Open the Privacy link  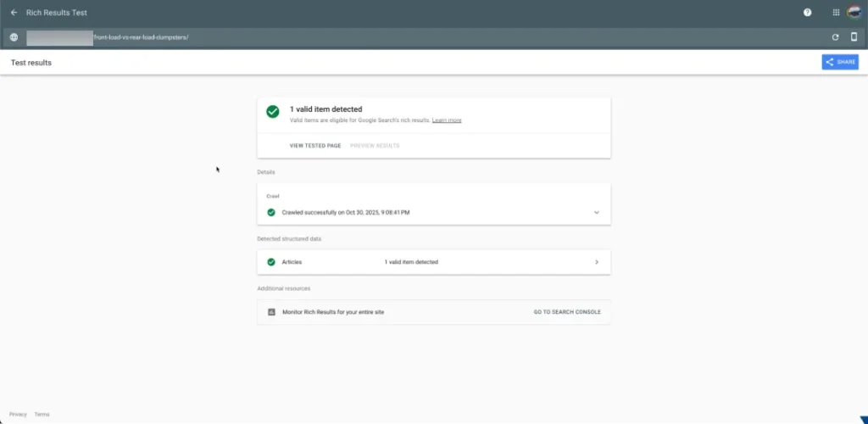tap(18, 414)
